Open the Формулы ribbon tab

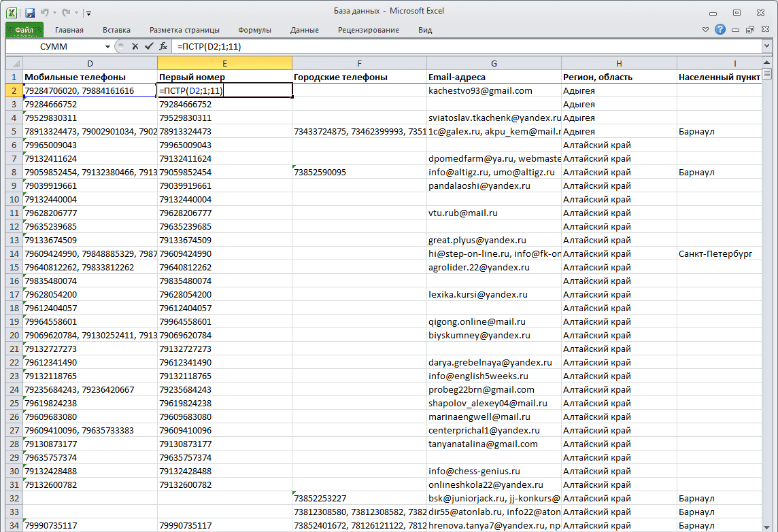click(254, 30)
